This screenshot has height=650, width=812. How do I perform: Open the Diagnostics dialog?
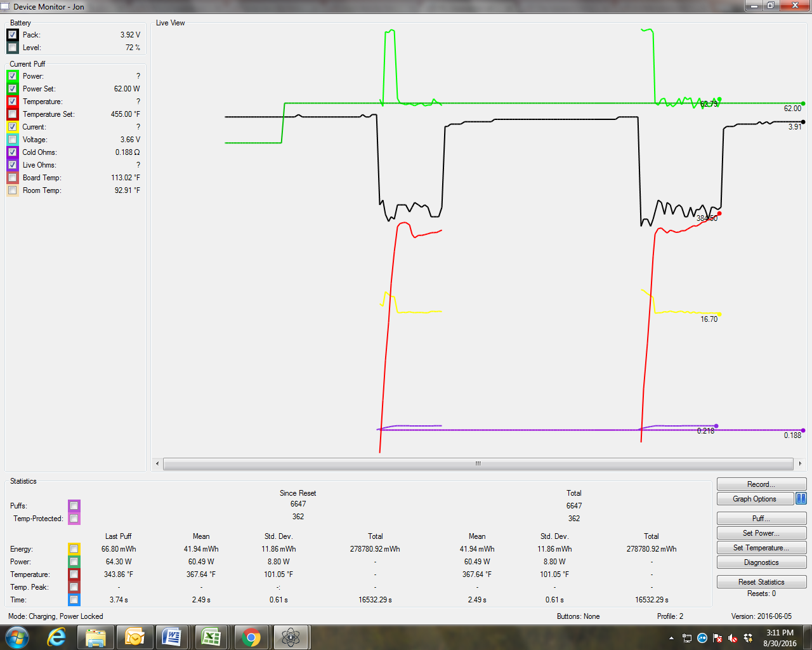[761, 562]
